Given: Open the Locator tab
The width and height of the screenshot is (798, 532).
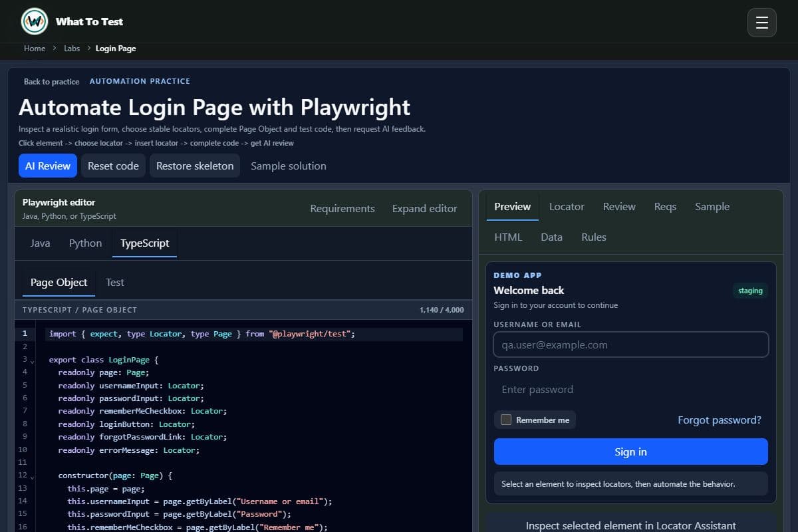Looking at the screenshot, I should click(567, 206).
